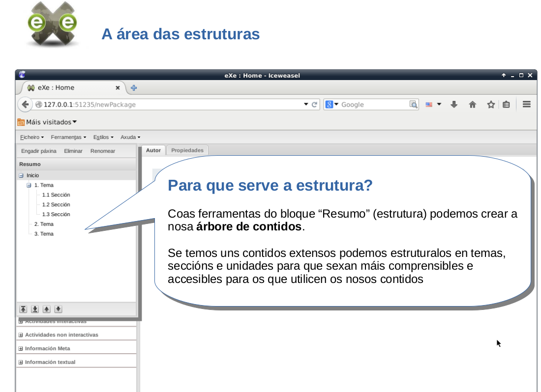
Task: Click the move-to-bottom arrow icon below the tree
Action: pyautogui.click(x=35, y=309)
